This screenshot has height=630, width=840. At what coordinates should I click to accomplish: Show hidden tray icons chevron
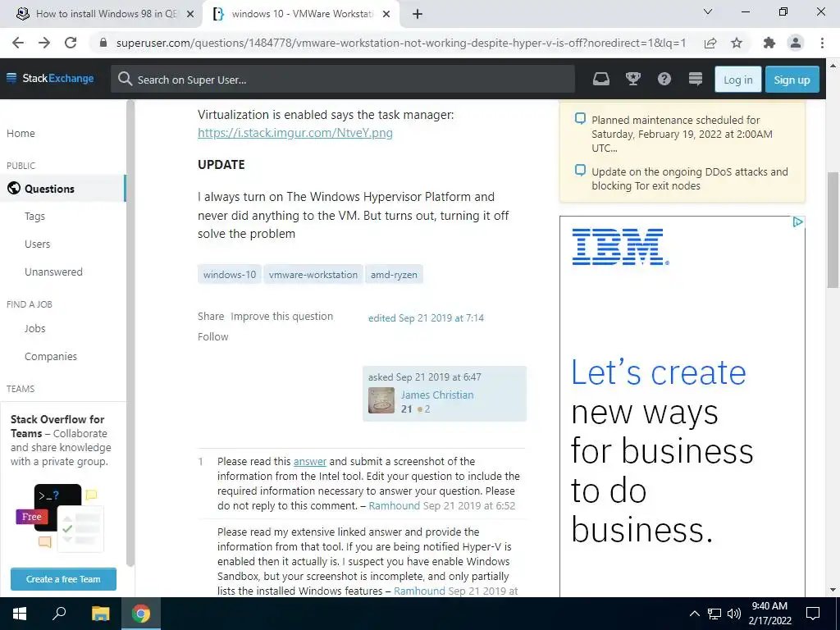pyautogui.click(x=694, y=614)
